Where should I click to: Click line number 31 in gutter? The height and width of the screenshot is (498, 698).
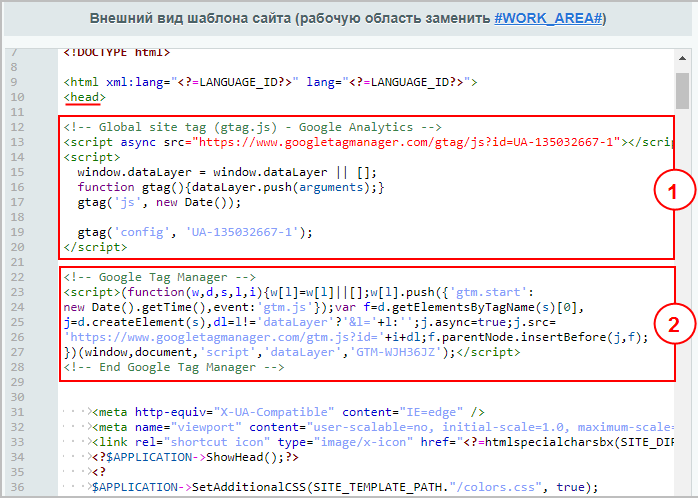pyautogui.click(x=17, y=413)
